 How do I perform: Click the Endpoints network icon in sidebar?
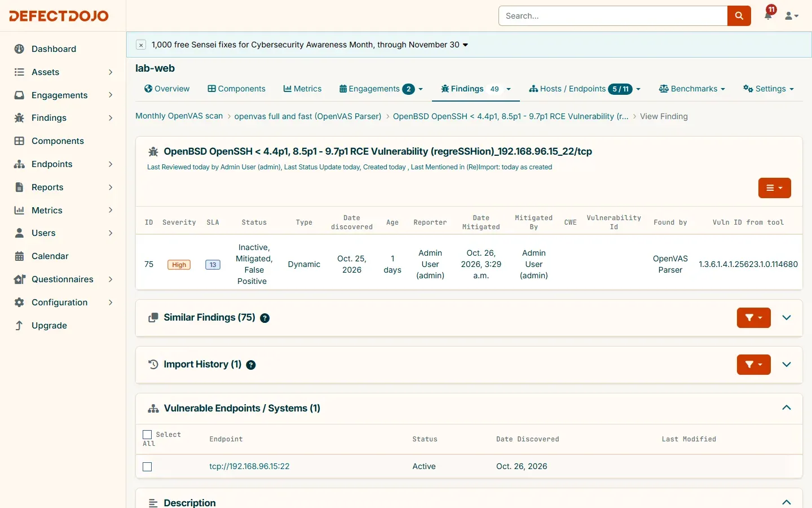19,164
